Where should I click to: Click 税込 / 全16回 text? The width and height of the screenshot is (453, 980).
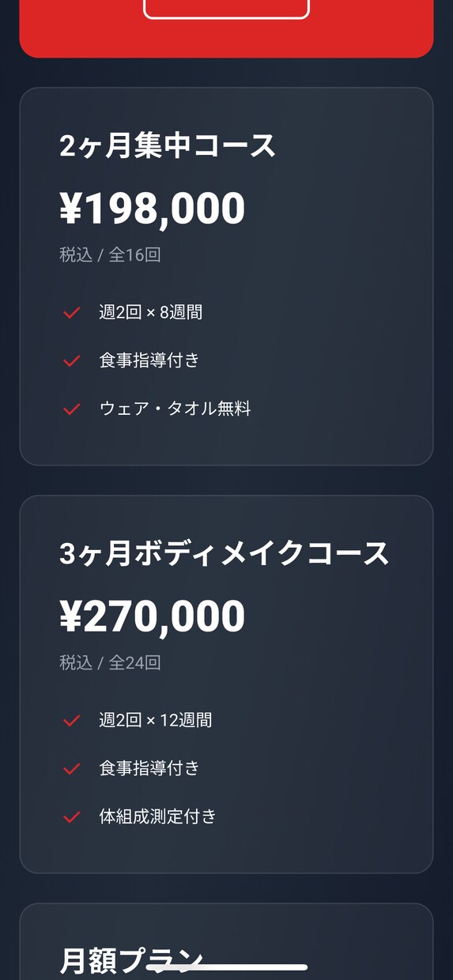pos(111,255)
